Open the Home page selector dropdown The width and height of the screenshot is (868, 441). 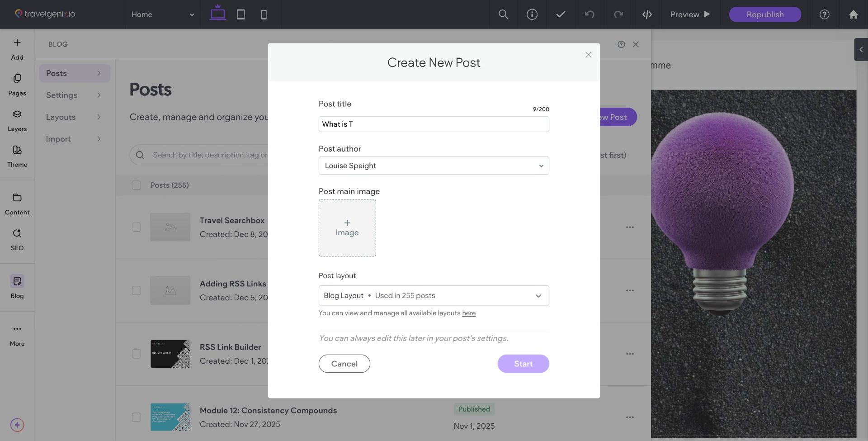(x=163, y=14)
